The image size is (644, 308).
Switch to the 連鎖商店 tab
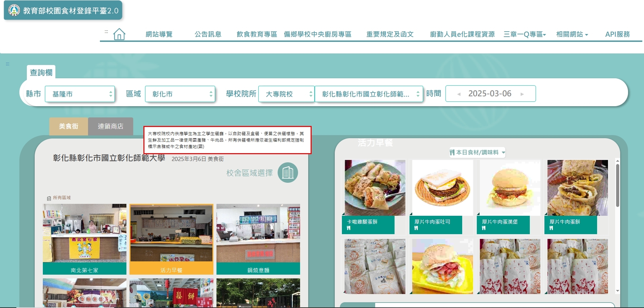click(x=110, y=126)
